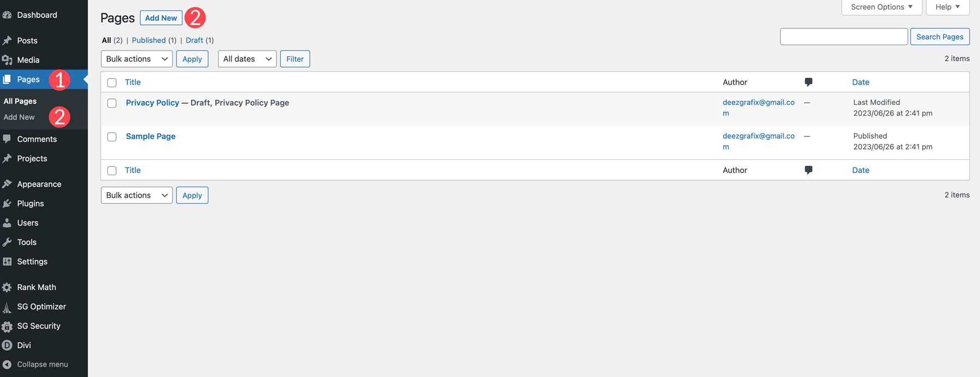Check the Sample Page row checkbox
980x377 pixels.
(x=112, y=137)
